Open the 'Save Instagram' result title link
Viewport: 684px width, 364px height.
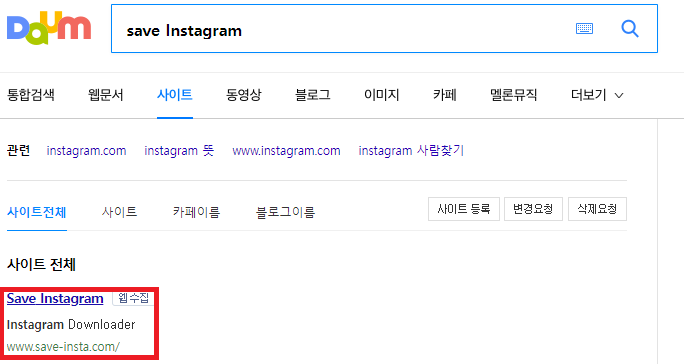tap(55, 299)
